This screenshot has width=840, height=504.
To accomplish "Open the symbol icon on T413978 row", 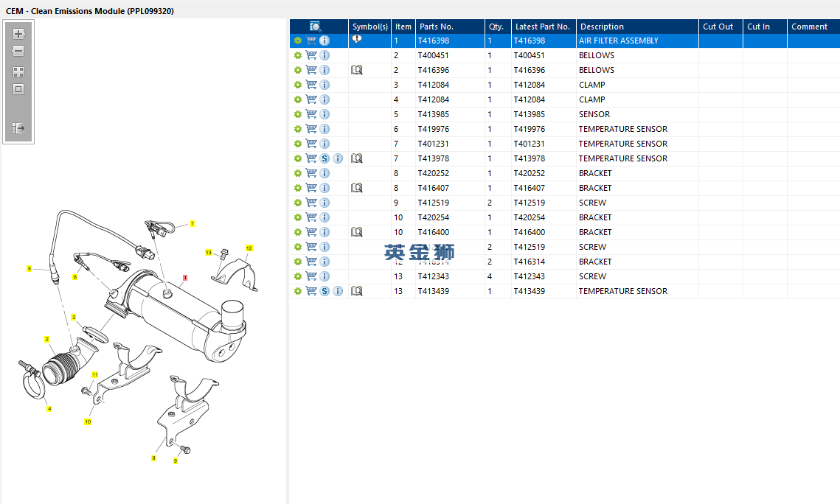I will click(357, 158).
